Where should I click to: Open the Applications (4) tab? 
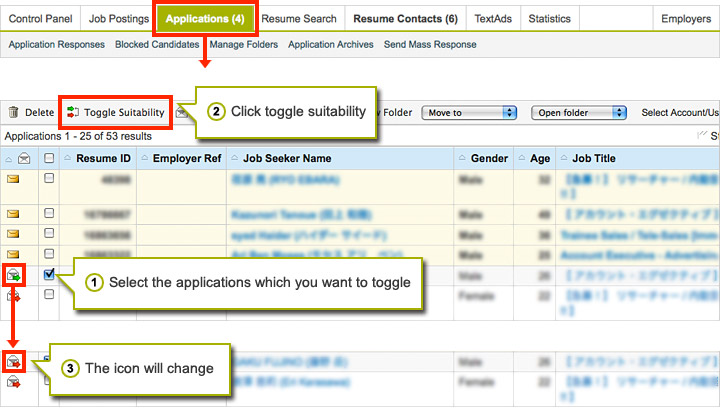(205, 19)
